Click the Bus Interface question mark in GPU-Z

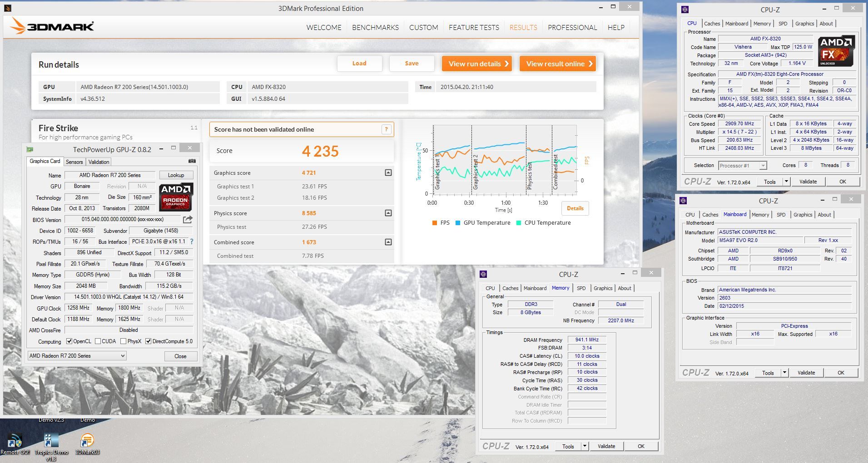tap(192, 241)
